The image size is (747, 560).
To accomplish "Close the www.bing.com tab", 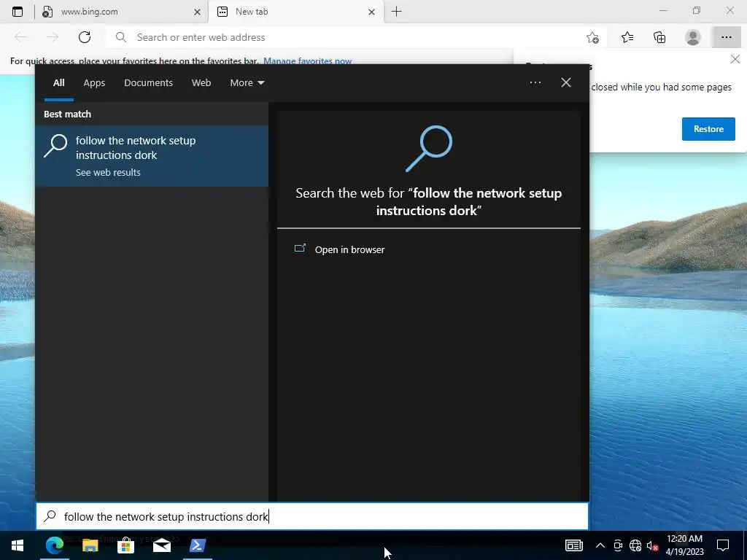I will (197, 12).
